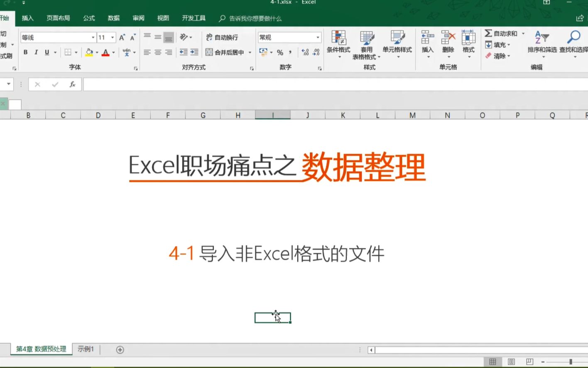Adjust the zoom slider handle

(571, 362)
